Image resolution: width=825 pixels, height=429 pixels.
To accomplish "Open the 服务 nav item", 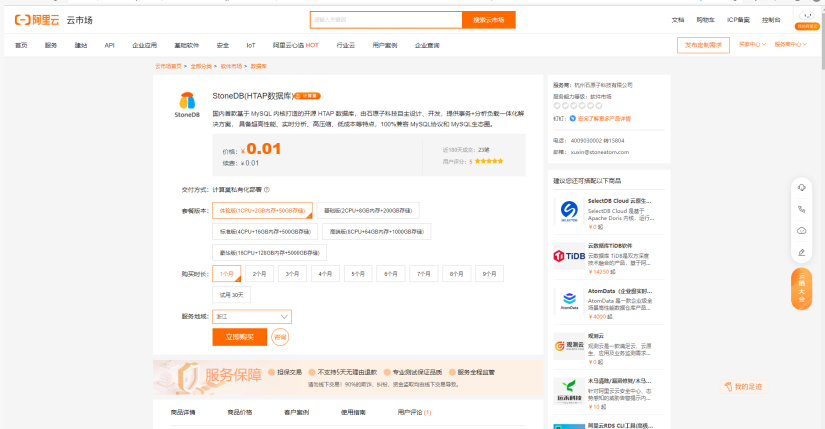I will coord(51,45).
